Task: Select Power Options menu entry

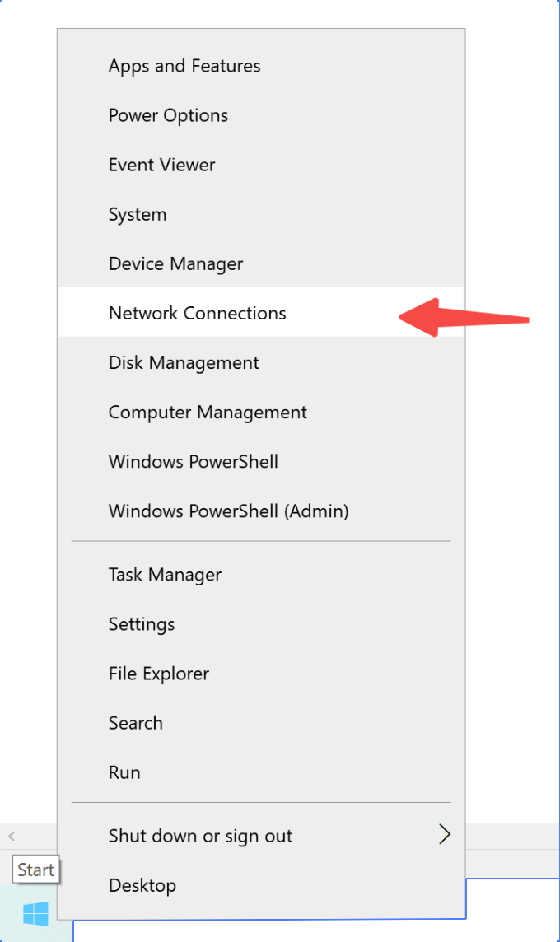Action: click(x=168, y=115)
